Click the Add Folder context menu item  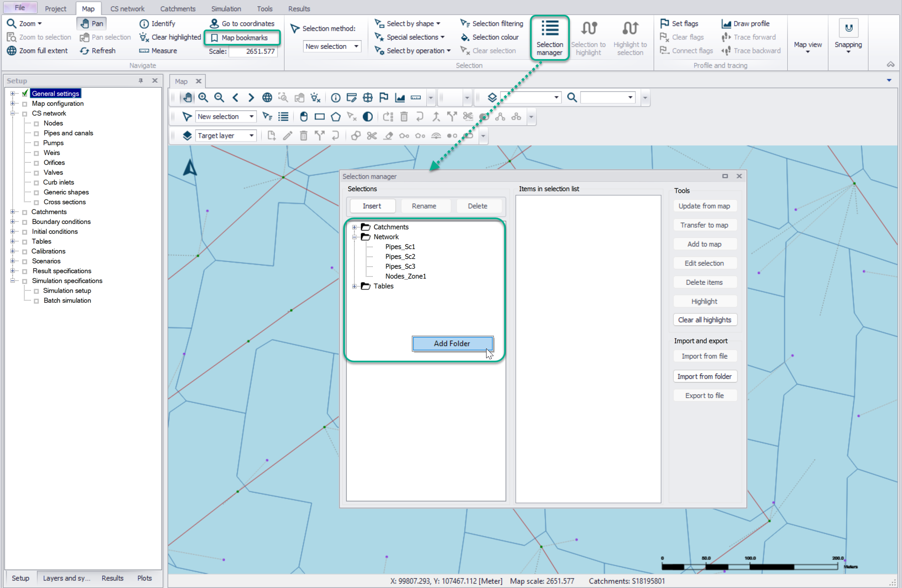(x=452, y=343)
